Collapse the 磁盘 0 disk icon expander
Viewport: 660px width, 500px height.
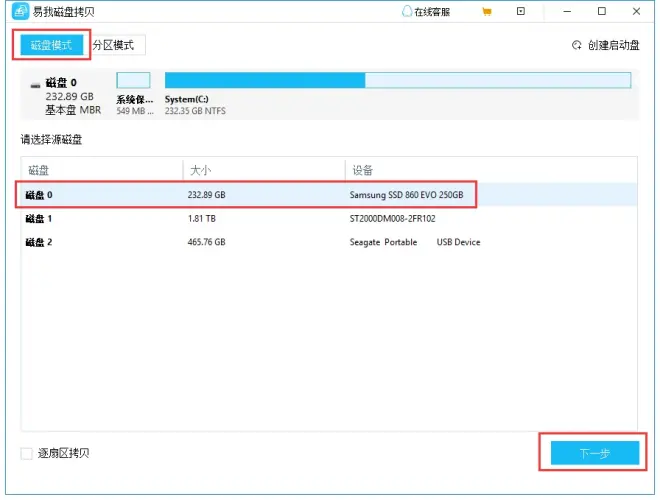tap(35, 85)
